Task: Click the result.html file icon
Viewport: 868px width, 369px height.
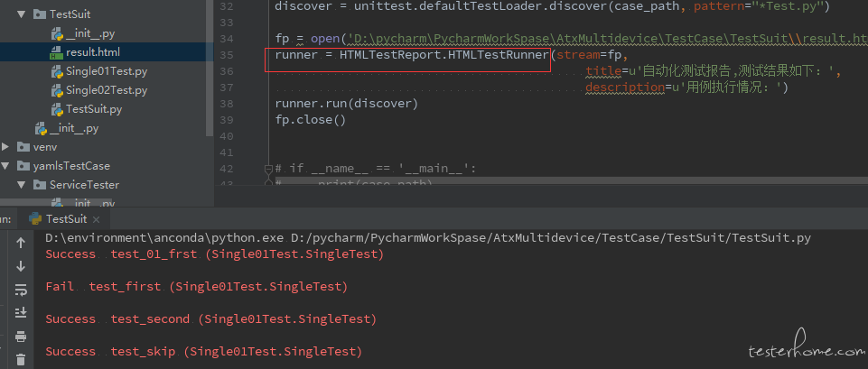Action: 57,53
